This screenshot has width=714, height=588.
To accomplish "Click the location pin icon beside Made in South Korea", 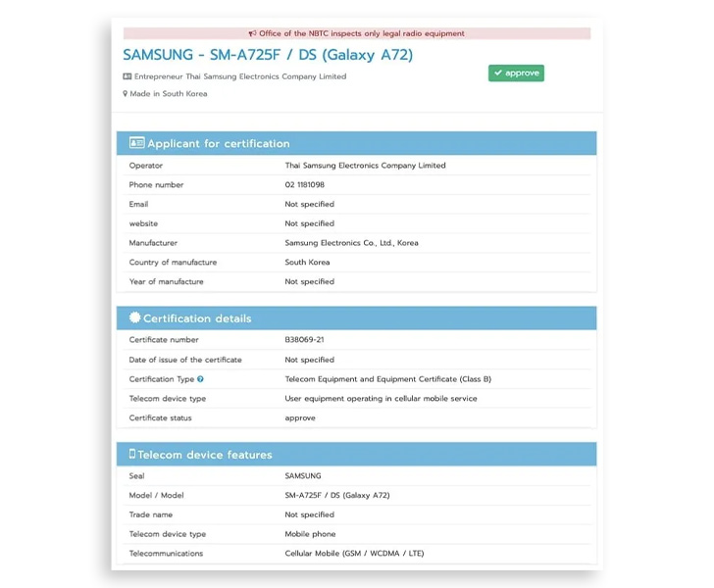I will pos(126,93).
